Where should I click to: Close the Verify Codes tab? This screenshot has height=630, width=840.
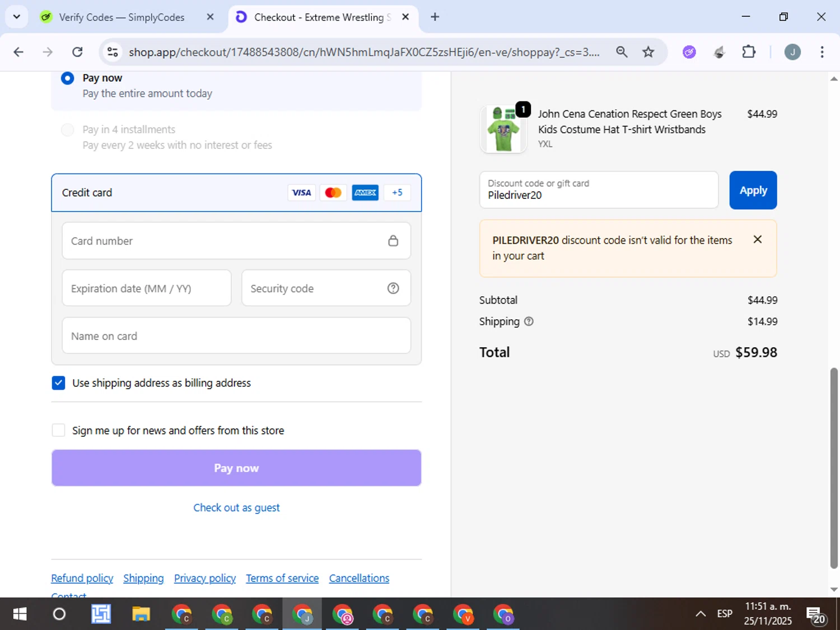point(210,17)
